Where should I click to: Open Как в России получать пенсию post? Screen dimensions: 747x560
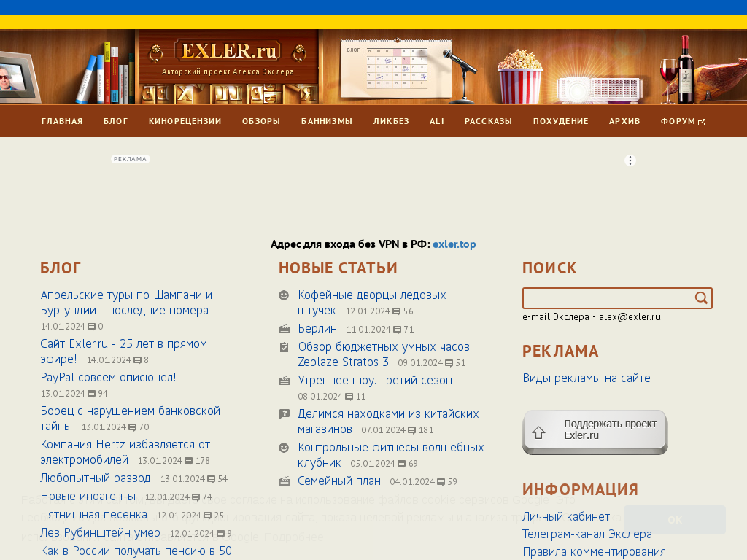[x=136, y=551]
